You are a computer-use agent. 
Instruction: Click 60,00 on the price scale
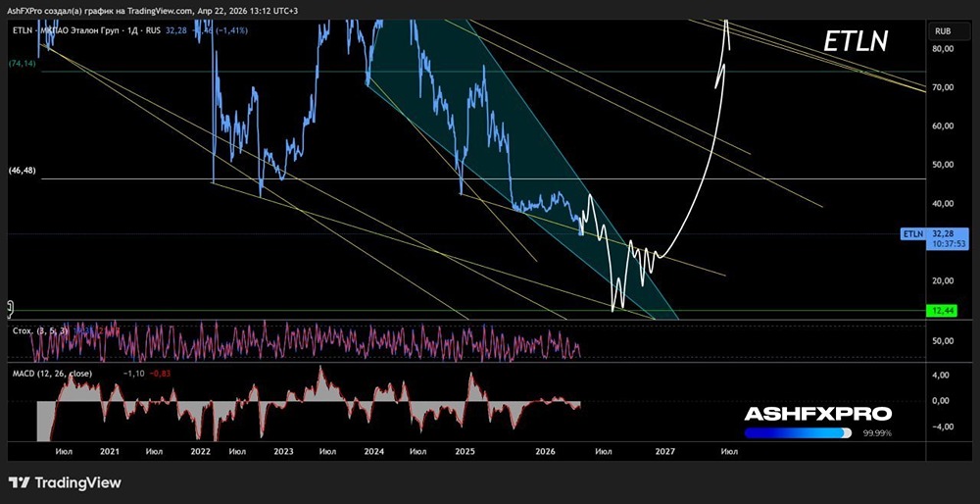(943, 126)
